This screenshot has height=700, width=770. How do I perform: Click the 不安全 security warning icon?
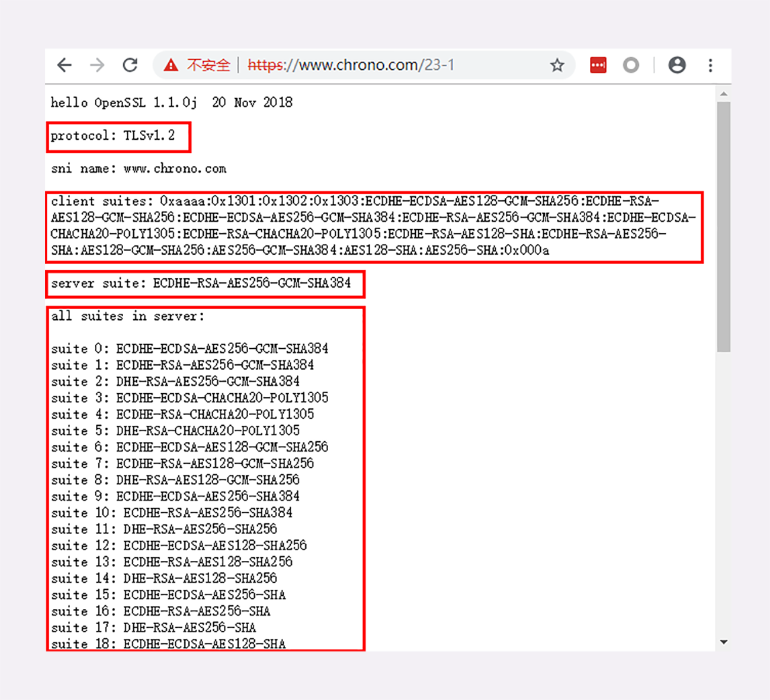(x=171, y=65)
